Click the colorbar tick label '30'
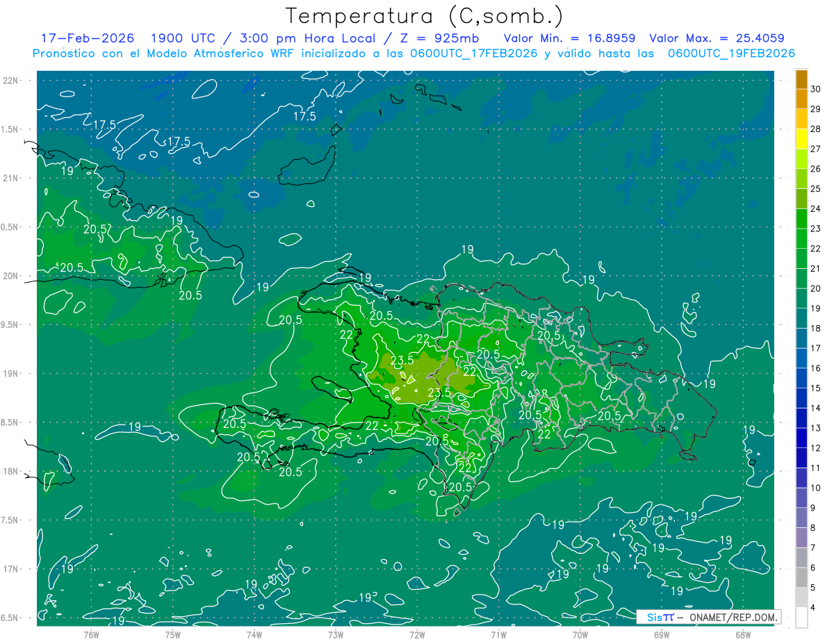 (x=816, y=90)
